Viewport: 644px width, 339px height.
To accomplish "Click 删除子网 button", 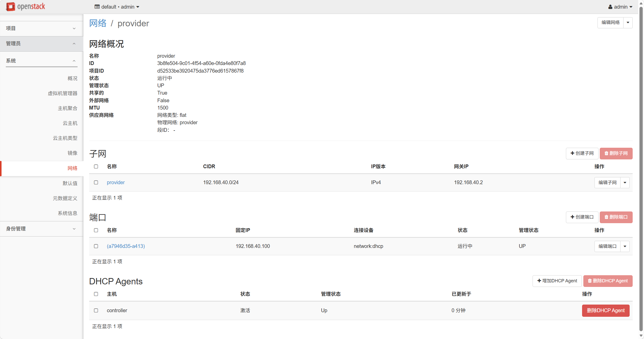I will [x=616, y=153].
